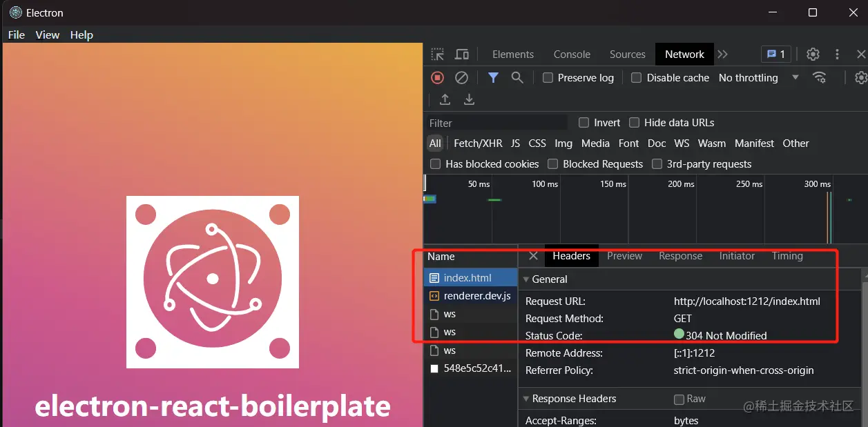Click the Name column header
Screen dimensions: 868x427
471,257
